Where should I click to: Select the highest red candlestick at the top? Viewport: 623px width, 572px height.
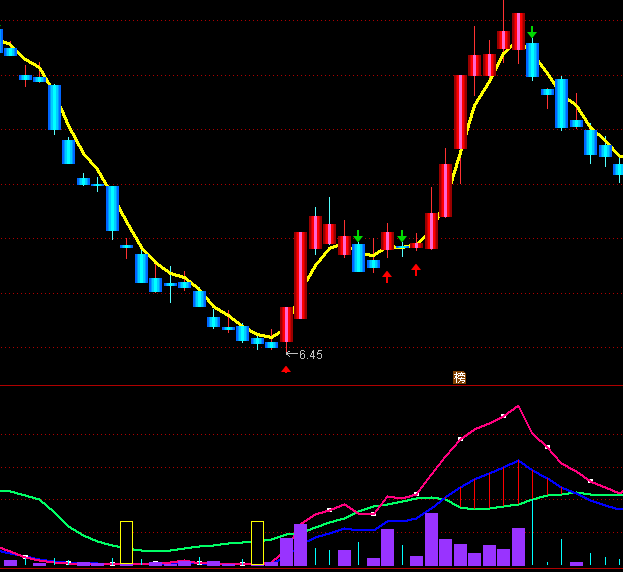(518, 29)
